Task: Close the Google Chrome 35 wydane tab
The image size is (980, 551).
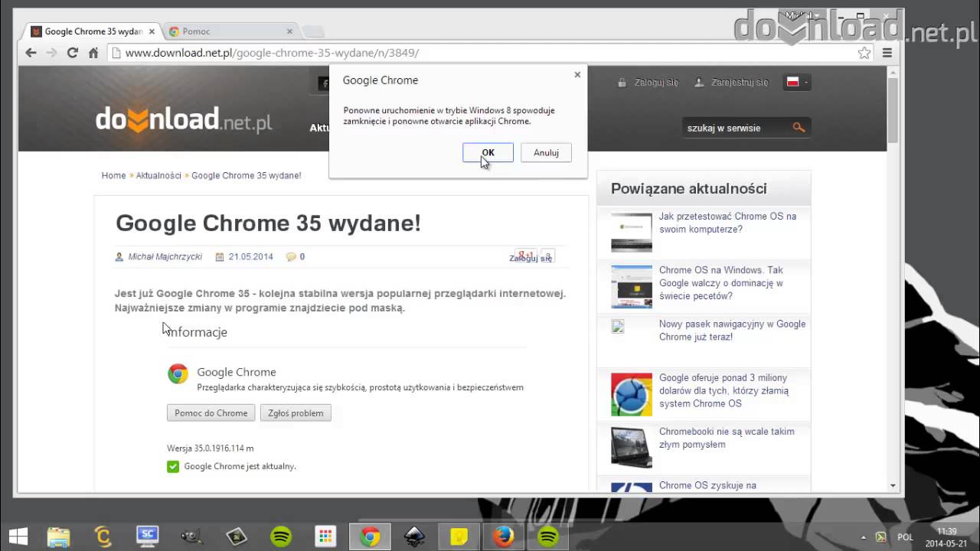Action: click(152, 31)
